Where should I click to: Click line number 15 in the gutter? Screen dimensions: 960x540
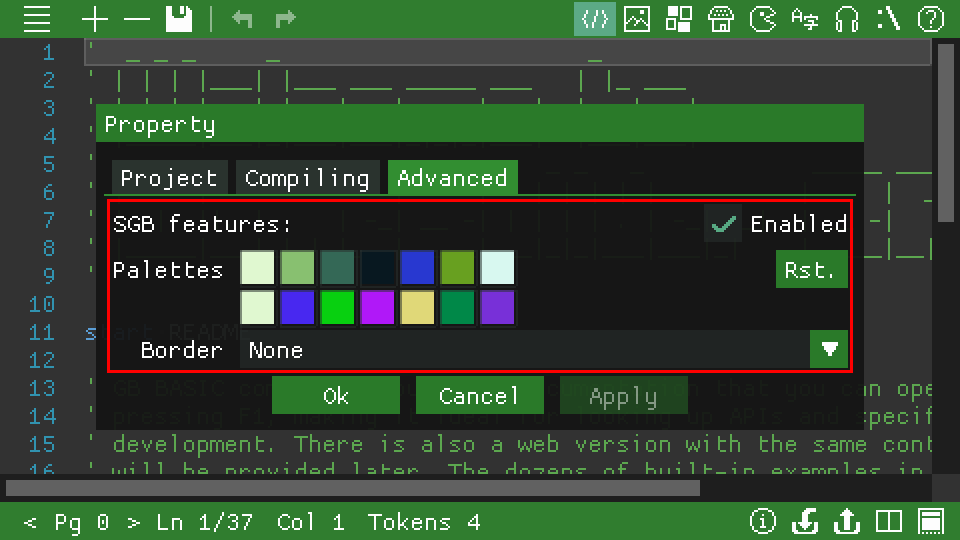[x=42, y=444]
